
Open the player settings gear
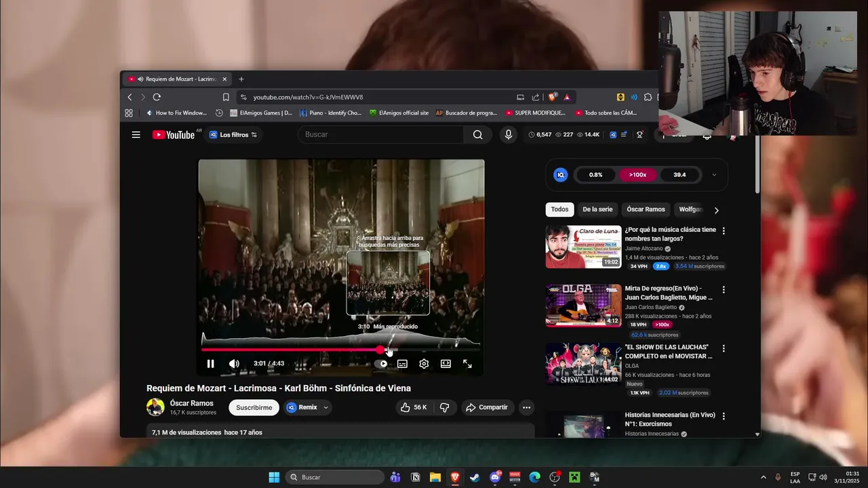(424, 364)
